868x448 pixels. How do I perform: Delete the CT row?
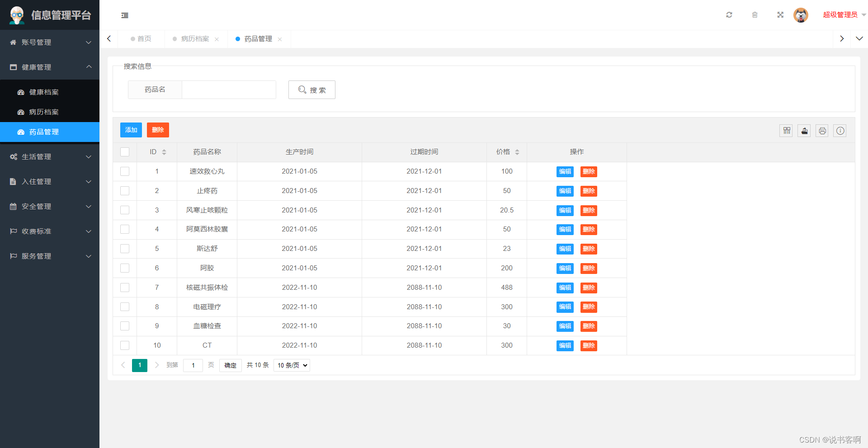pyautogui.click(x=589, y=346)
